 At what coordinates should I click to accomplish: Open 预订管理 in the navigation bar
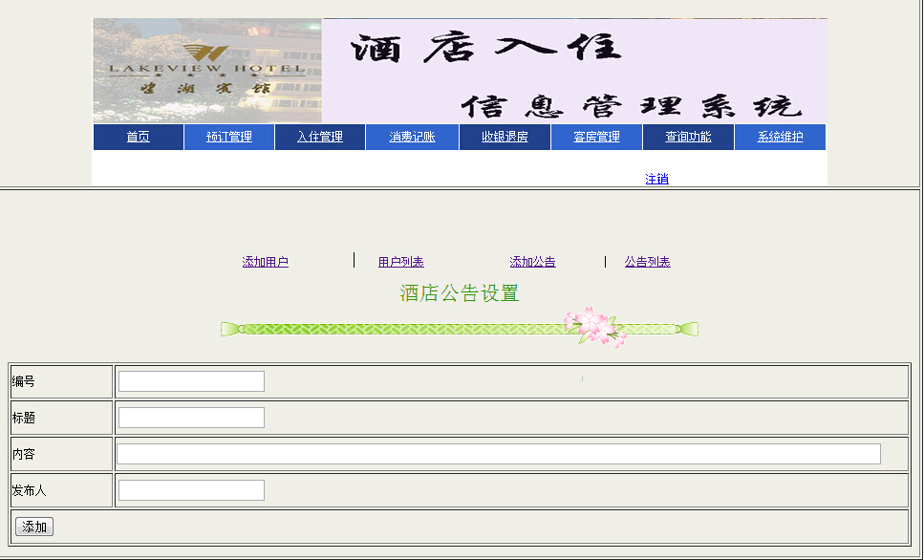point(229,137)
